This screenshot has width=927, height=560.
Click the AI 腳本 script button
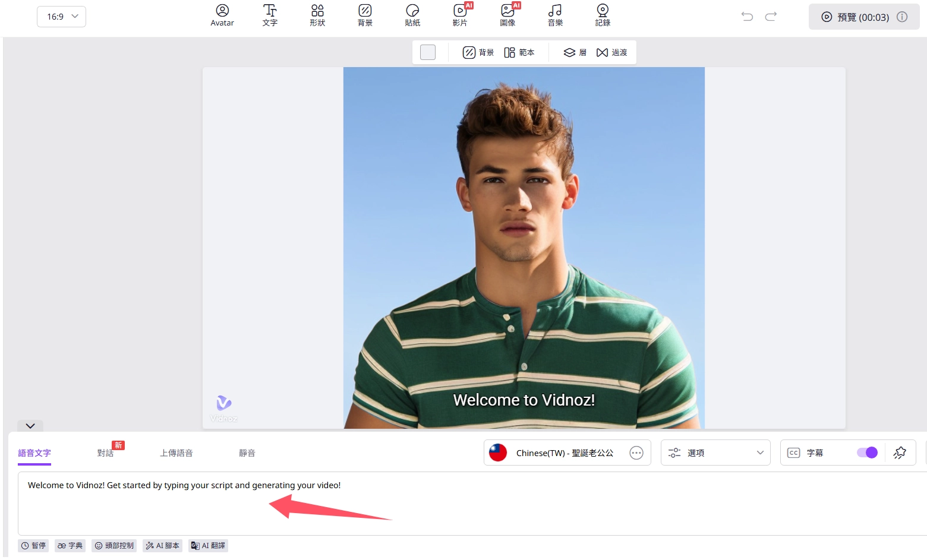pyautogui.click(x=163, y=546)
